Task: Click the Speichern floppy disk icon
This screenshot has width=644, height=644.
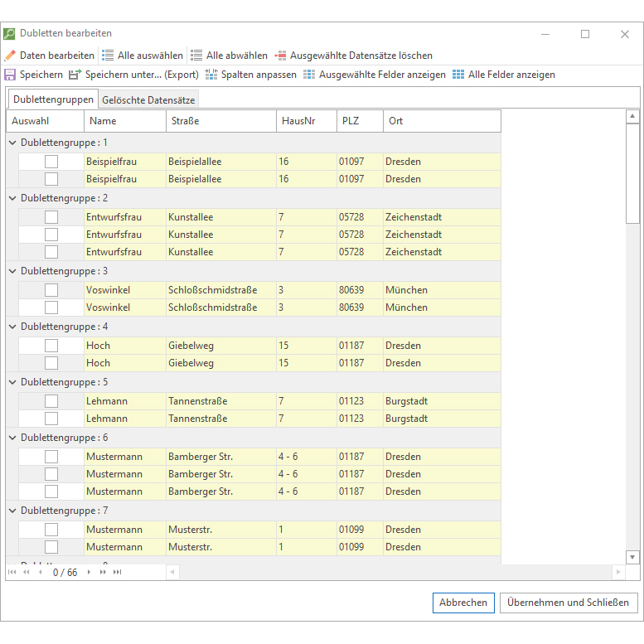Action: (10, 75)
